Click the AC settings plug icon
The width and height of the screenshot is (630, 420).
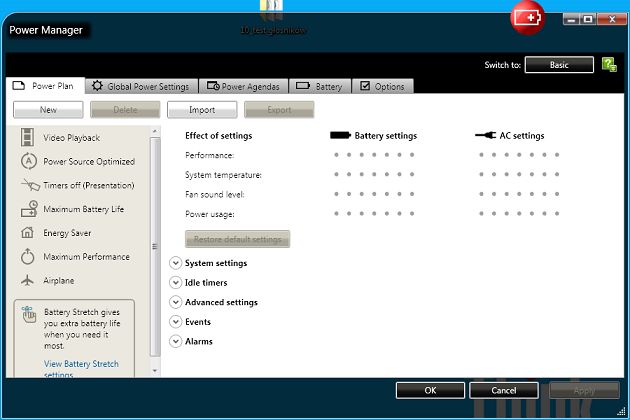[485, 135]
